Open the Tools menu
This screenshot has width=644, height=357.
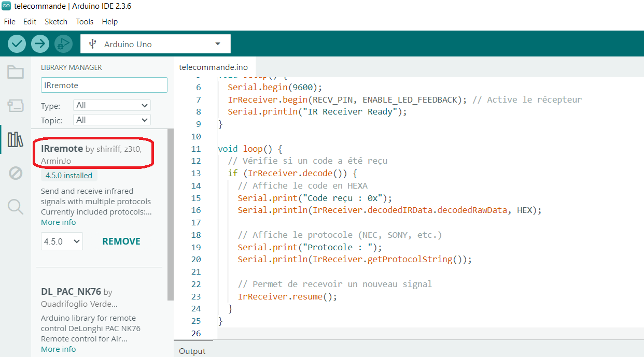(85, 22)
